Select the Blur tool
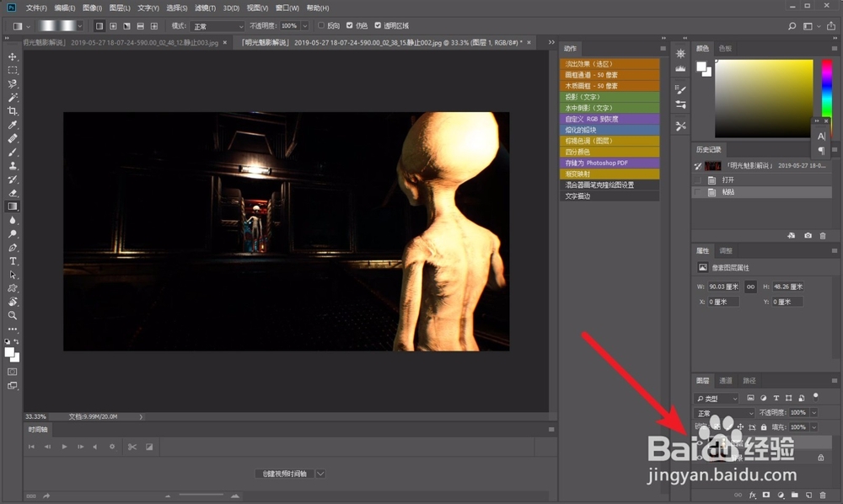This screenshot has width=843, height=504. pyautogui.click(x=13, y=220)
